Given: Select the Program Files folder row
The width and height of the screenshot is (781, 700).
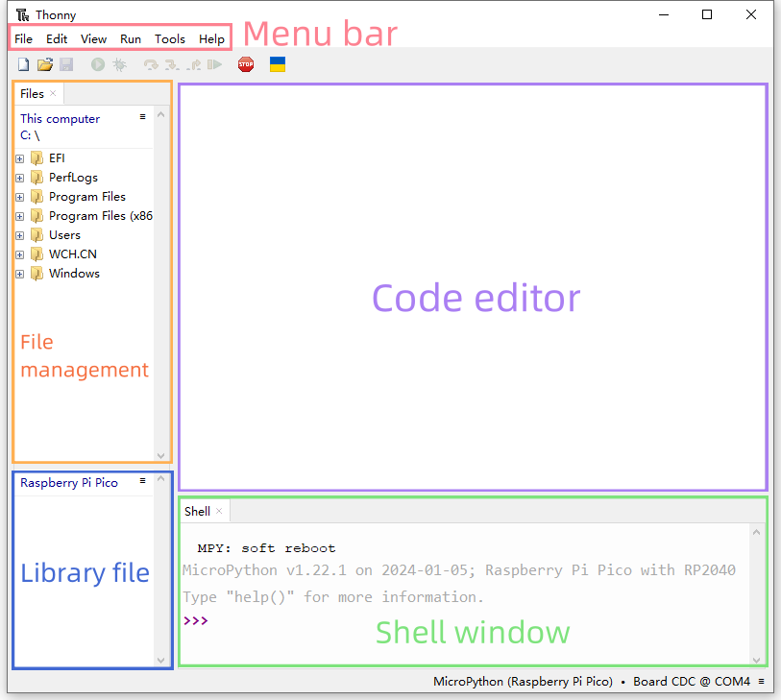Looking at the screenshot, I should [x=85, y=197].
